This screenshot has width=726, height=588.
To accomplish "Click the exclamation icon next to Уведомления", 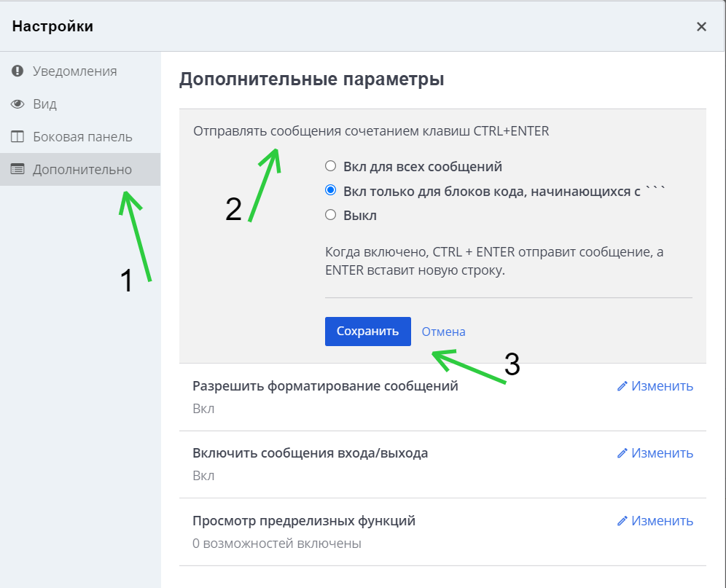I will 17,71.
